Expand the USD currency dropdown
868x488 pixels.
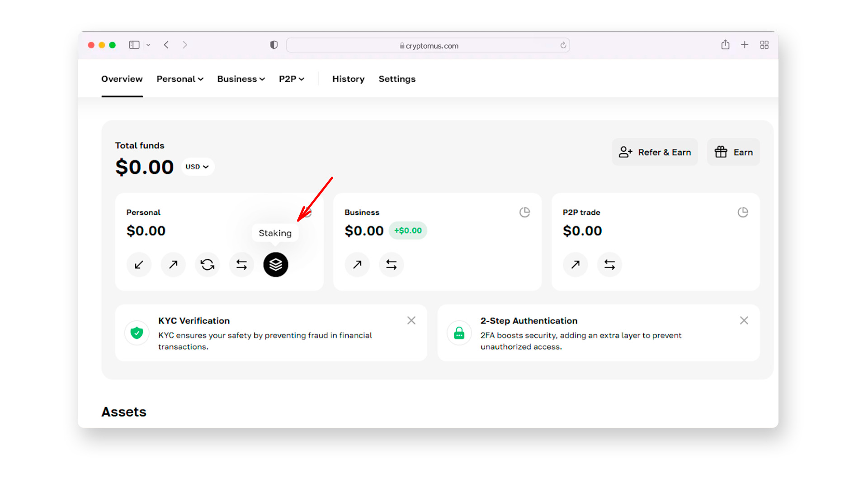coord(197,167)
